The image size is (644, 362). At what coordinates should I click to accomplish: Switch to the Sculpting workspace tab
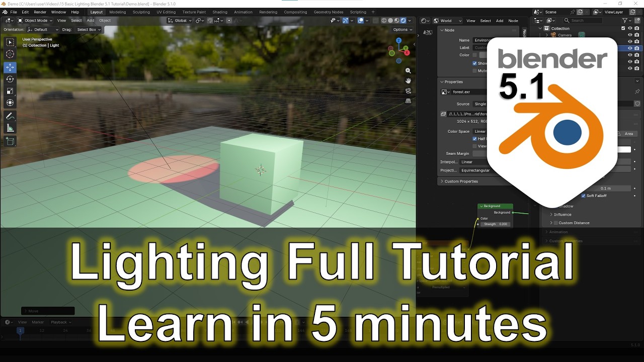[141, 12]
